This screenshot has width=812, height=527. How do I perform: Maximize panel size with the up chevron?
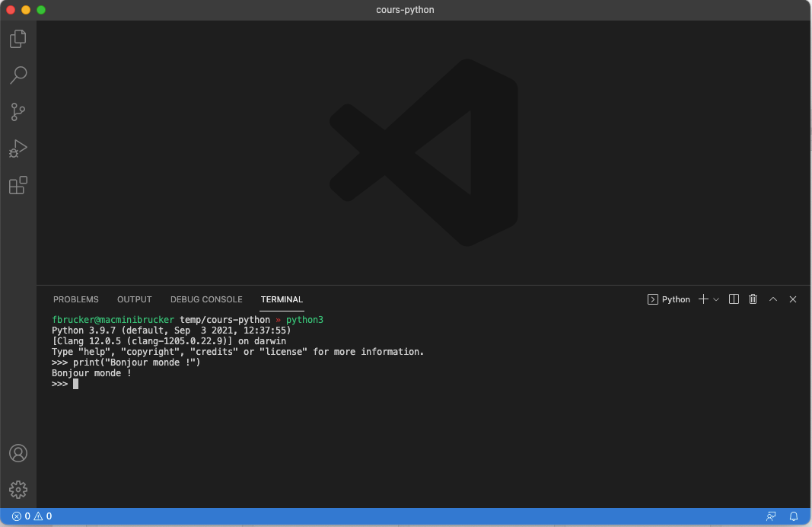pos(773,299)
